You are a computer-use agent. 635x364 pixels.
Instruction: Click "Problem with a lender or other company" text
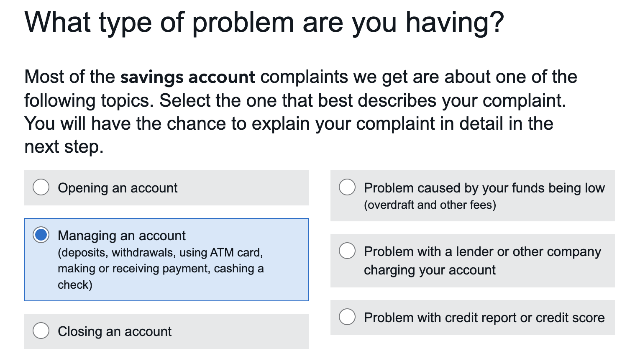coord(482,251)
